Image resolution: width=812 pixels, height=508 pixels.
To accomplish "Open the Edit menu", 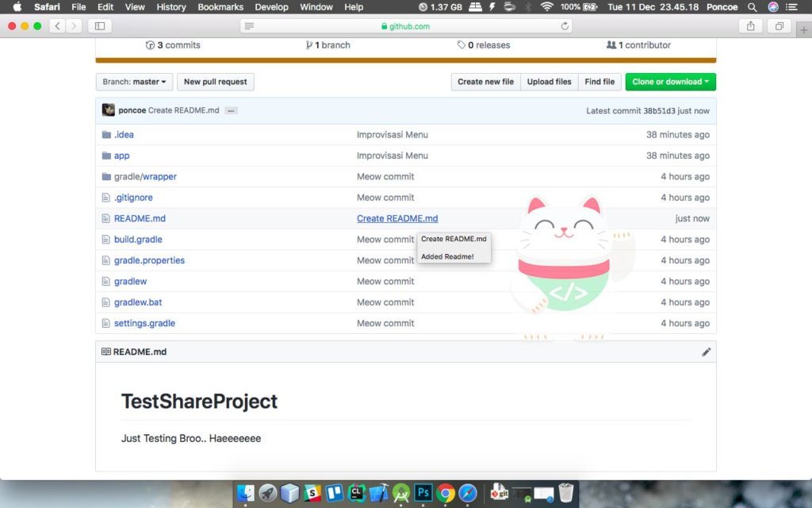I will coord(105,6).
